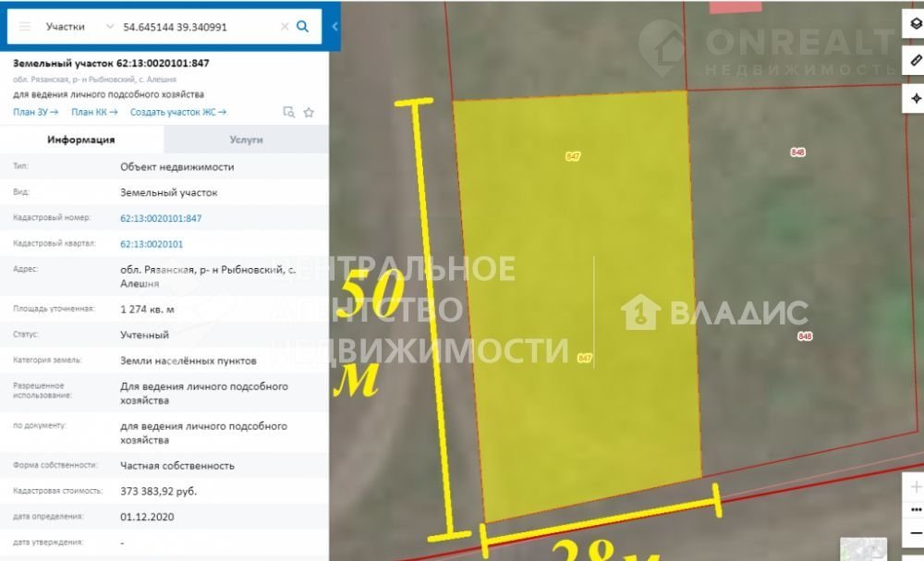Click the locate me compass icon
Viewport: 924px width, 561px height.
point(914,98)
